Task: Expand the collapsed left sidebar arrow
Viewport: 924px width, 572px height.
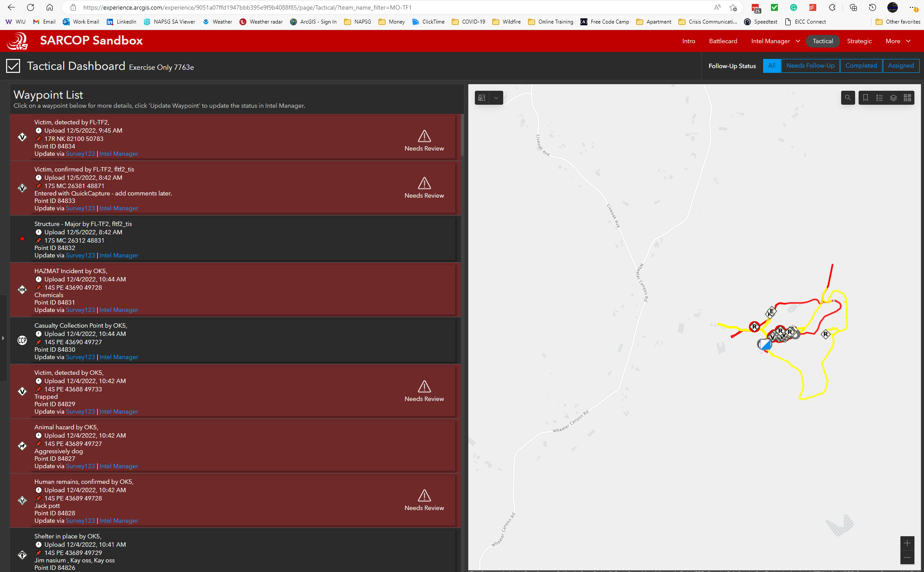Action: point(3,338)
